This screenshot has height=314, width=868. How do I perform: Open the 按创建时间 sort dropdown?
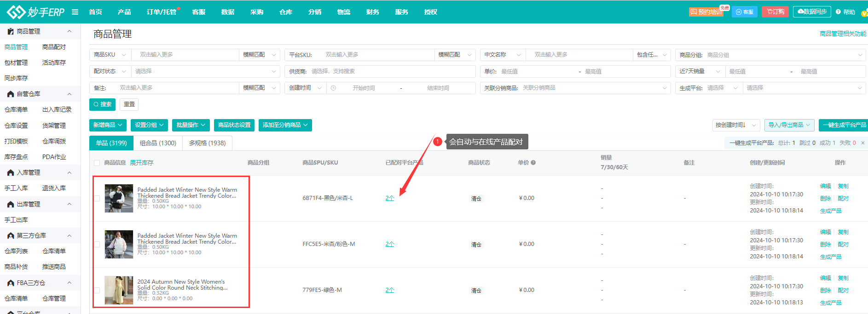(x=735, y=125)
